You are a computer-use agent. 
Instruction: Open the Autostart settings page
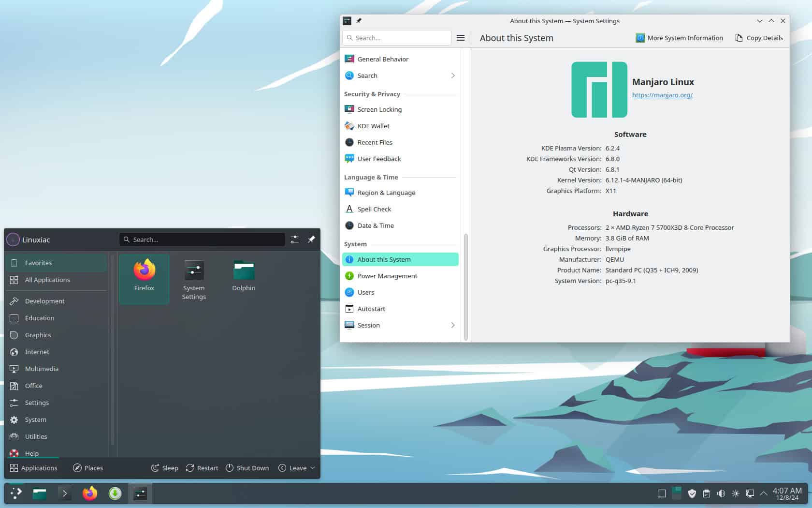[x=371, y=309]
